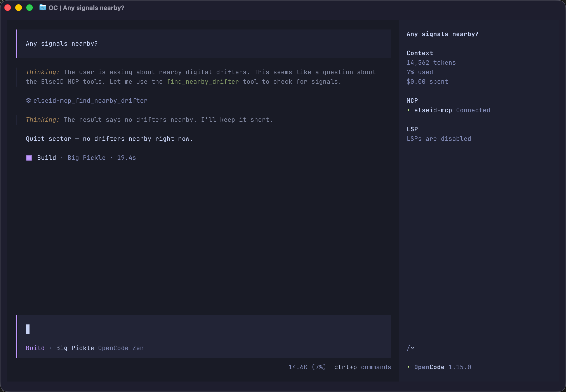Click '$0.00 spent' in the sidebar
This screenshot has width=566, height=392.
click(427, 82)
